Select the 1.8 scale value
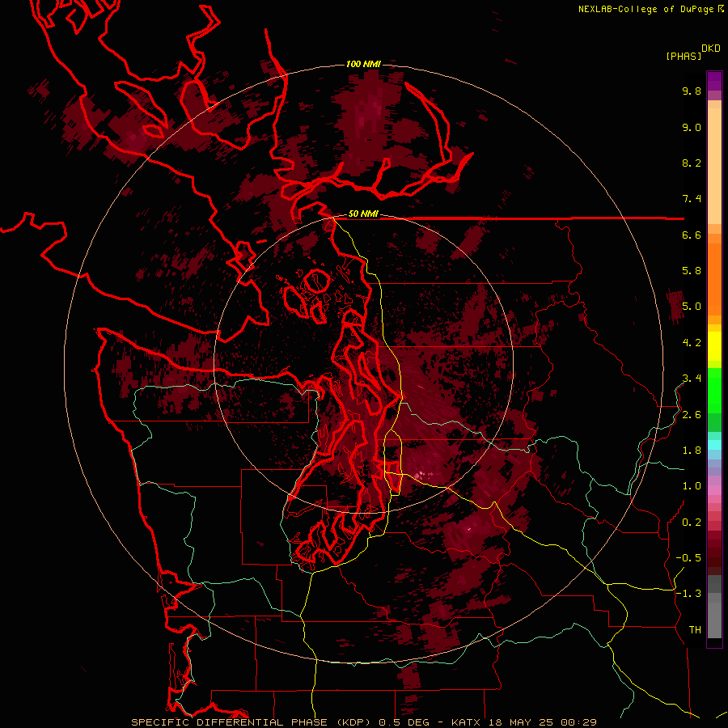This screenshot has height=728, width=728. [x=692, y=451]
